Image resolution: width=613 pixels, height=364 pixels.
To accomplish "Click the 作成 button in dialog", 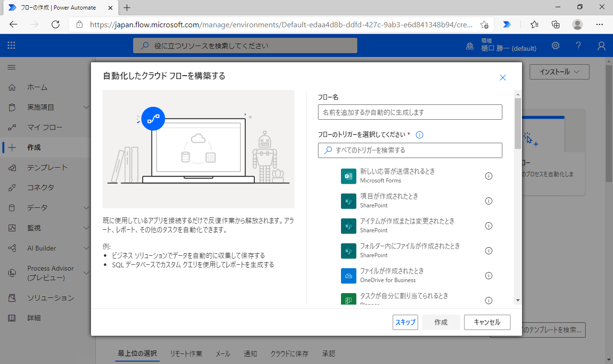I will (x=441, y=322).
